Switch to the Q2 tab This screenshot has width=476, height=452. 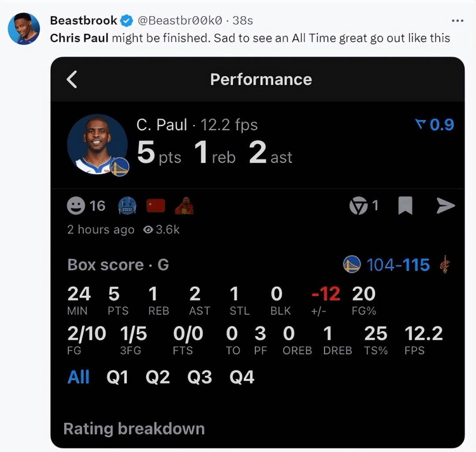coord(159,377)
